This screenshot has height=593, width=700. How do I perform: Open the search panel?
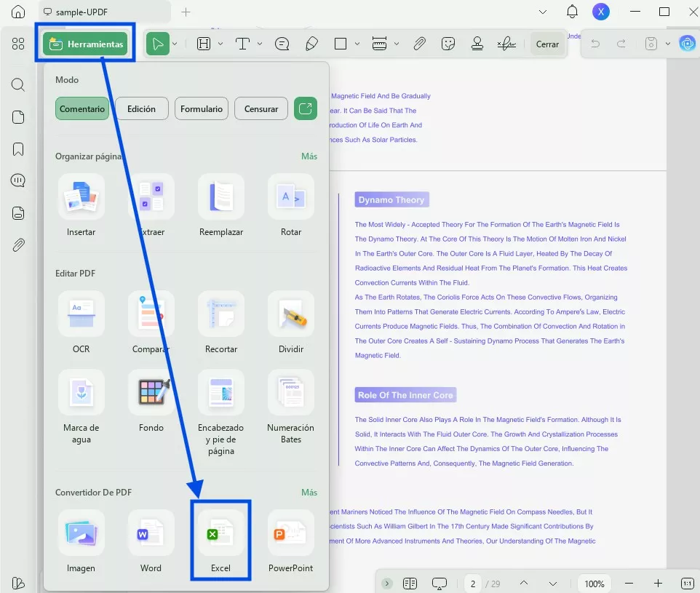[18, 84]
